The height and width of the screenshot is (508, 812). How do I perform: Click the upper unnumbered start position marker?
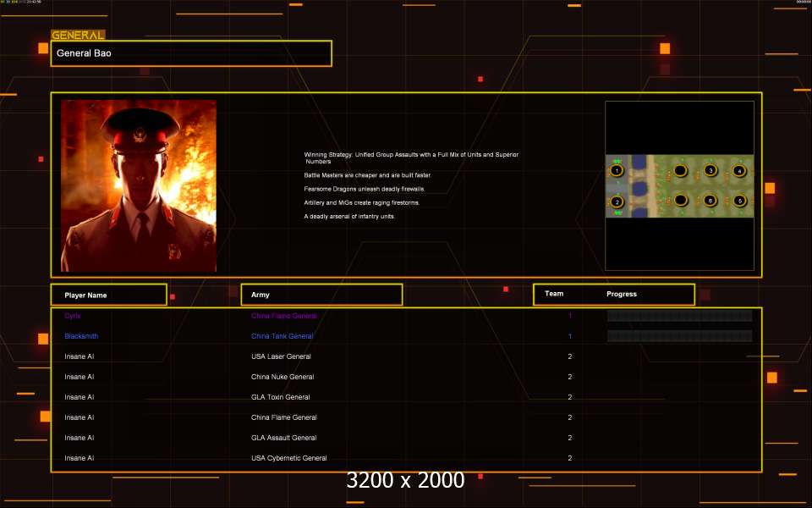(x=680, y=171)
